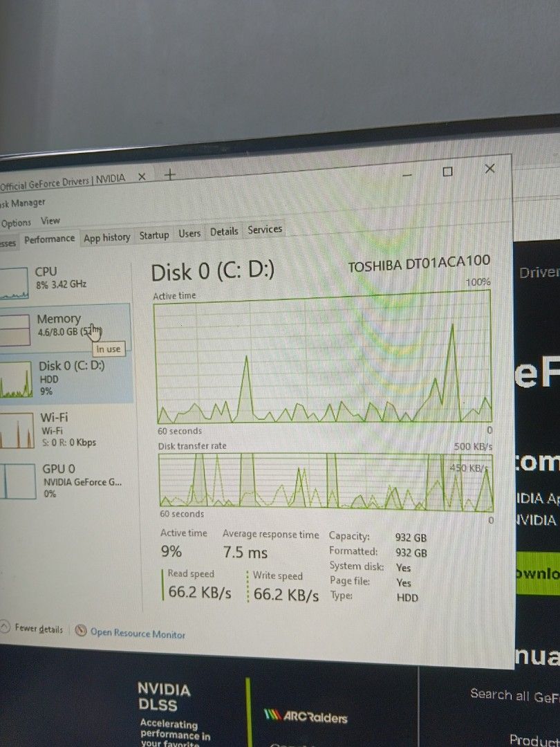This screenshot has height=747, width=560.
Task: Maximize the Task Manager window
Action: pos(447,172)
